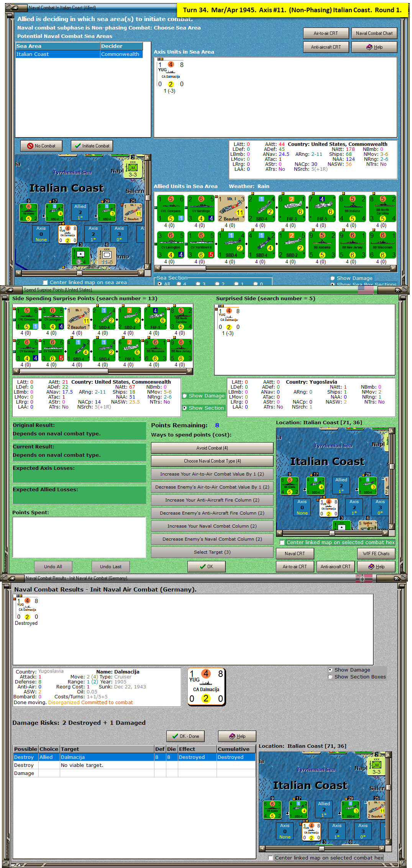Select Show Damage in Spend Surprise Points window
Screen dimensions: 412x868
point(184,396)
